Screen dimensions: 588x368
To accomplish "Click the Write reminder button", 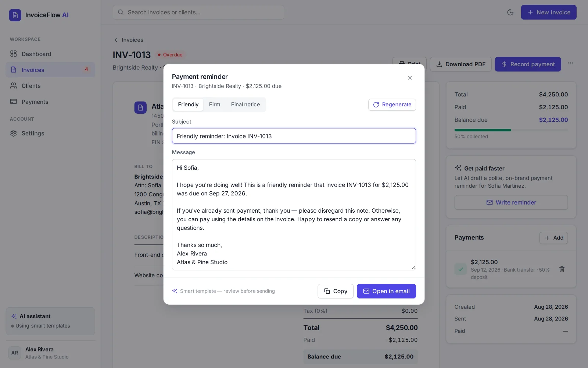I will (511, 202).
